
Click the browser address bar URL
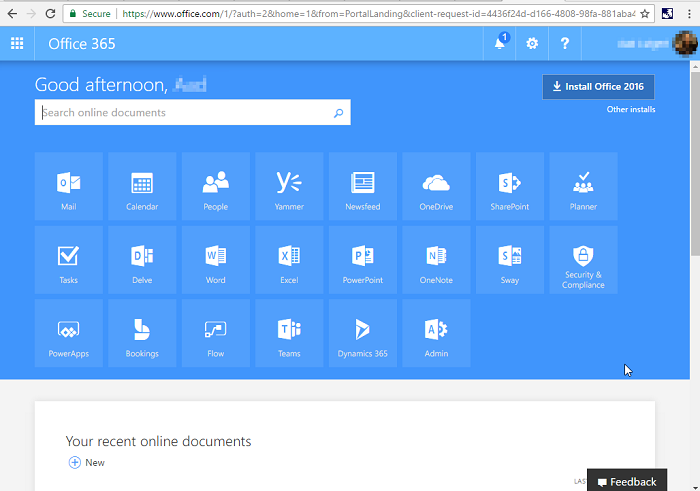378,14
